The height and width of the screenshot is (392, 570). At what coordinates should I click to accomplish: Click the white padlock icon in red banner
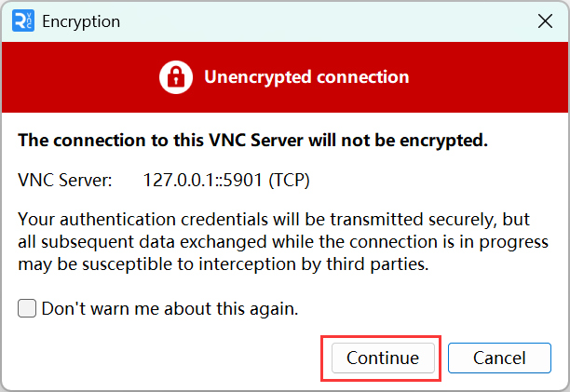(176, 77)
